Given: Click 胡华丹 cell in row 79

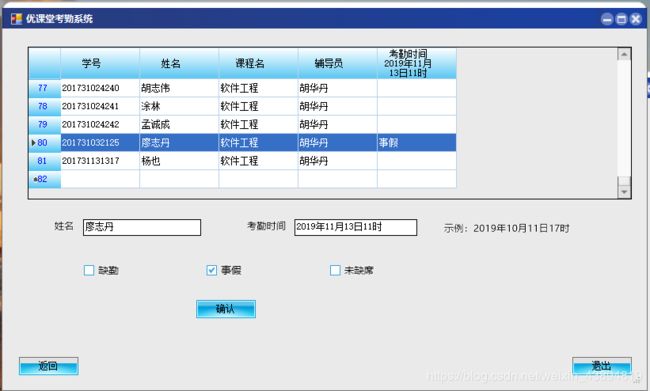Looking at the screenshot, I should 337,124.
